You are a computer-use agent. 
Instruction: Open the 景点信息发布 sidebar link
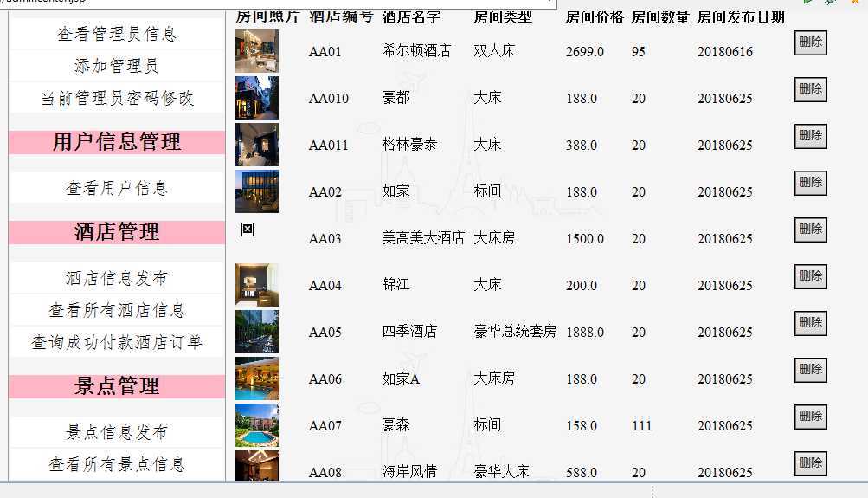click(117, 432)
